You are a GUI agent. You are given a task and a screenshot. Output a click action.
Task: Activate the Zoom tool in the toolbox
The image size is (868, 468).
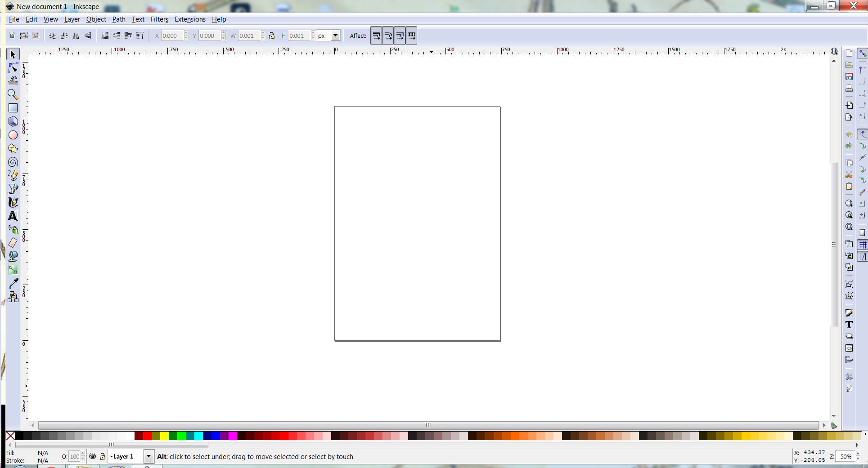(13, 94)
